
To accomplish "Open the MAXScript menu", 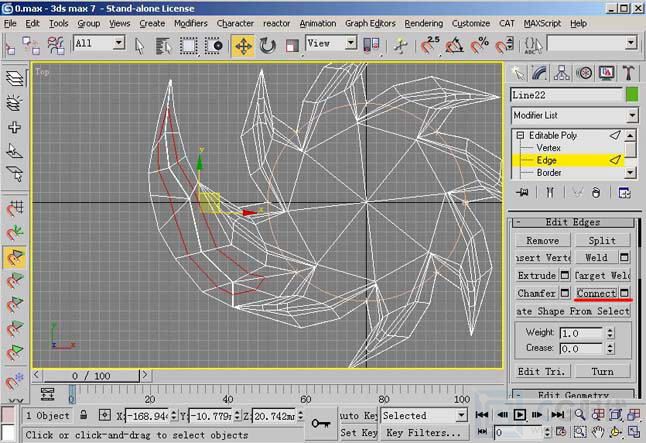I will point(542,23).
